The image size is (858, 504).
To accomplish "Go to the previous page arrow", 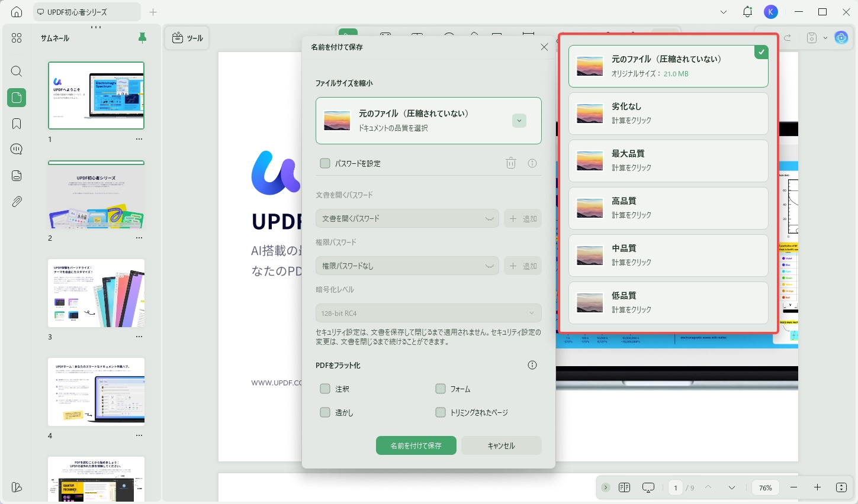I will (708, 487).
